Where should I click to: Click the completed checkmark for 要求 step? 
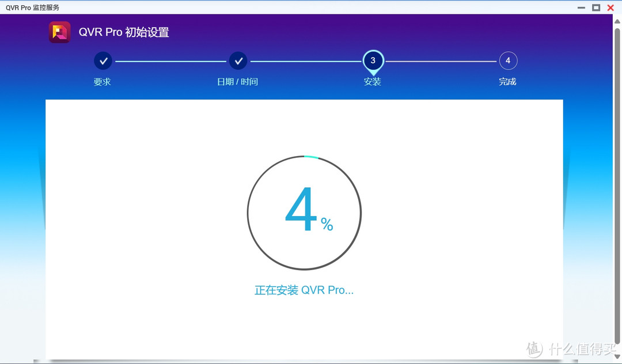pyautogui.click(x=103, y=60)
